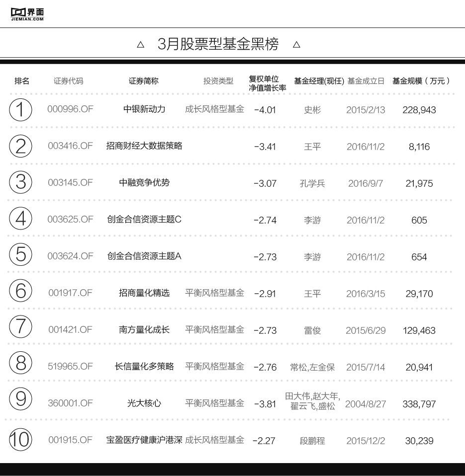The image size is (465, 476).
Task: Click the founding date 2004/8/27
Action: point(366,404)
